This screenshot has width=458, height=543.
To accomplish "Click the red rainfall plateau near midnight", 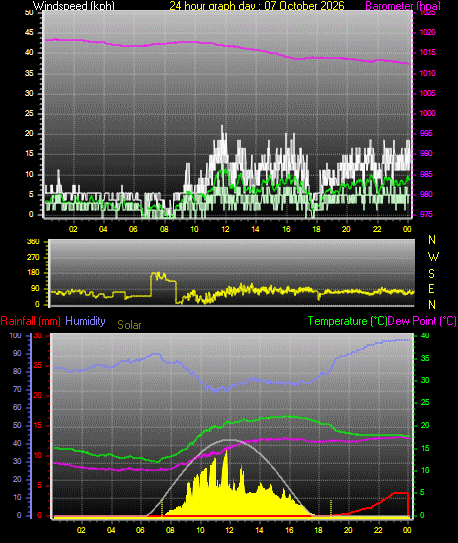I will click(401, 493).
